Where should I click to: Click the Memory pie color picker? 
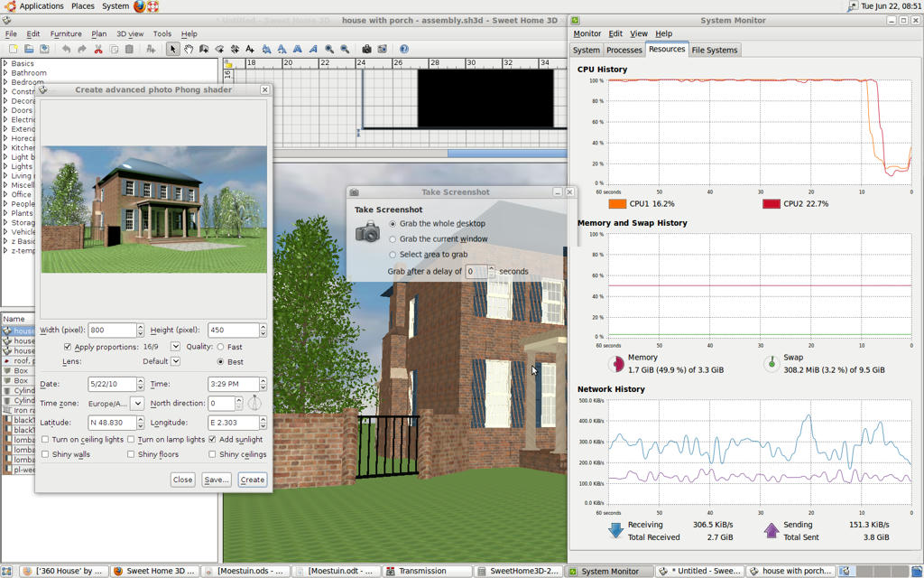tap(616, 363)
